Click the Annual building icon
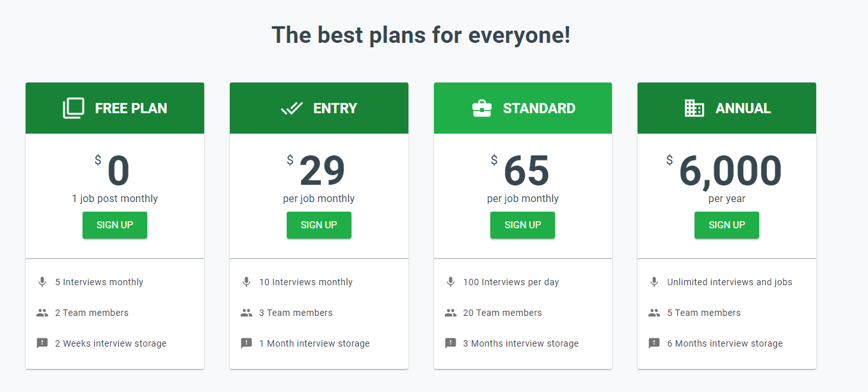Image resolution: width=868 pixels, height=392 pixels. (x=694, y=108)
